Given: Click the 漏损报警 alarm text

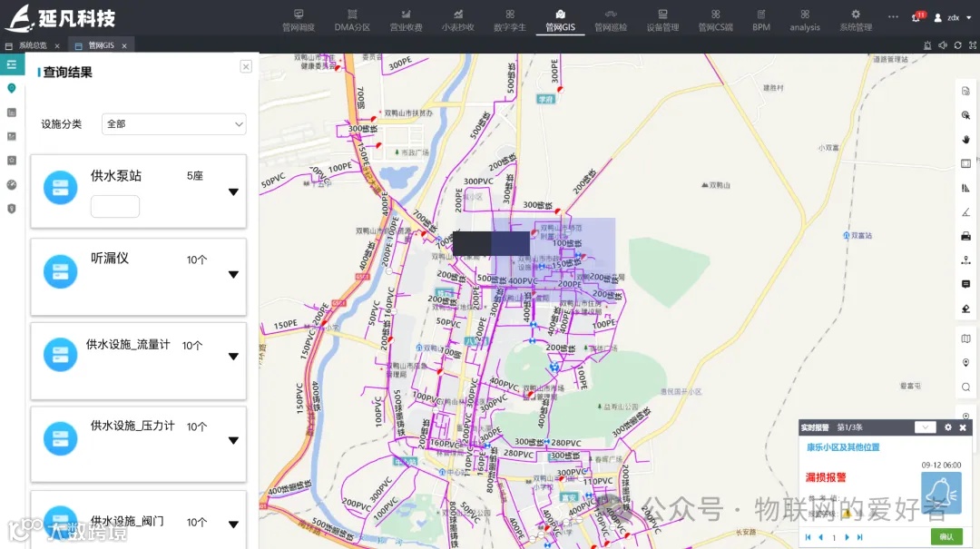Looking at the screenshot, I should tap(826, 477).
